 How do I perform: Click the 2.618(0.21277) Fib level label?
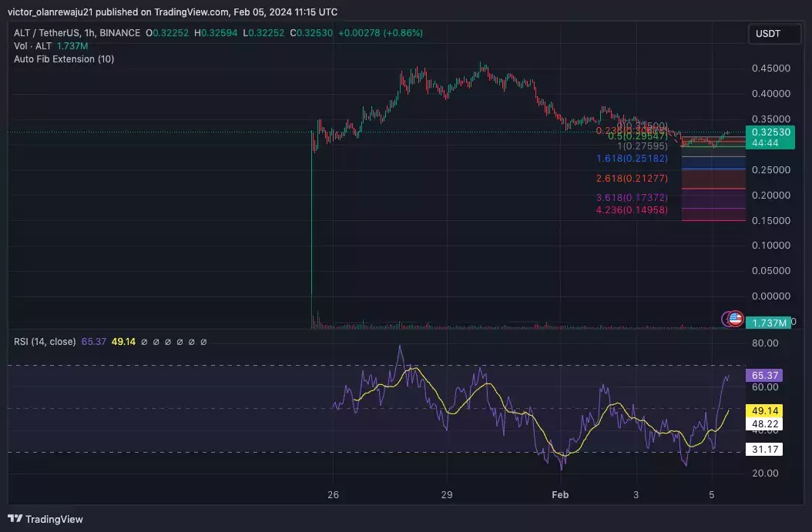pyautogui.click(x=632, y=179)
